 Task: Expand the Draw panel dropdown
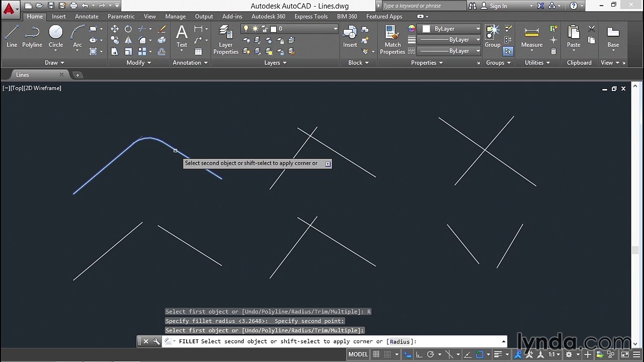(x=54, y=63)
